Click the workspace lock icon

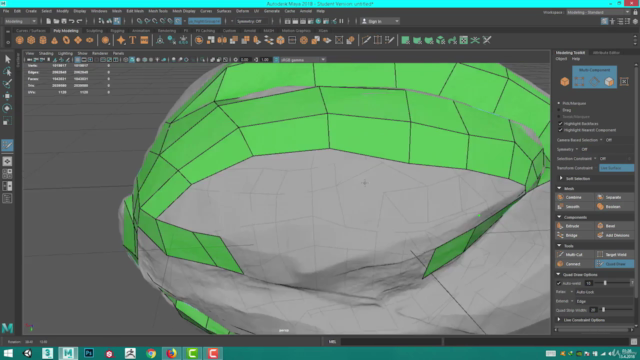[x=635, y=12]
